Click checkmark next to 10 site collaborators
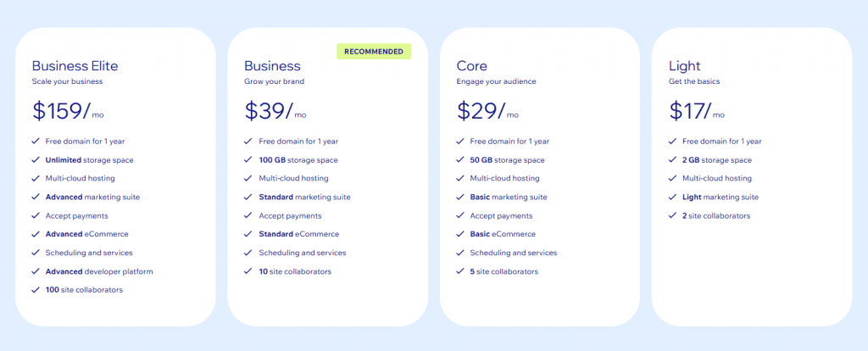 coord(248,271)
